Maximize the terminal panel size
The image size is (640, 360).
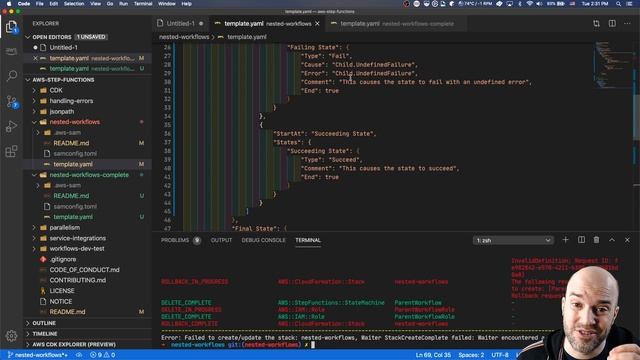612,240
